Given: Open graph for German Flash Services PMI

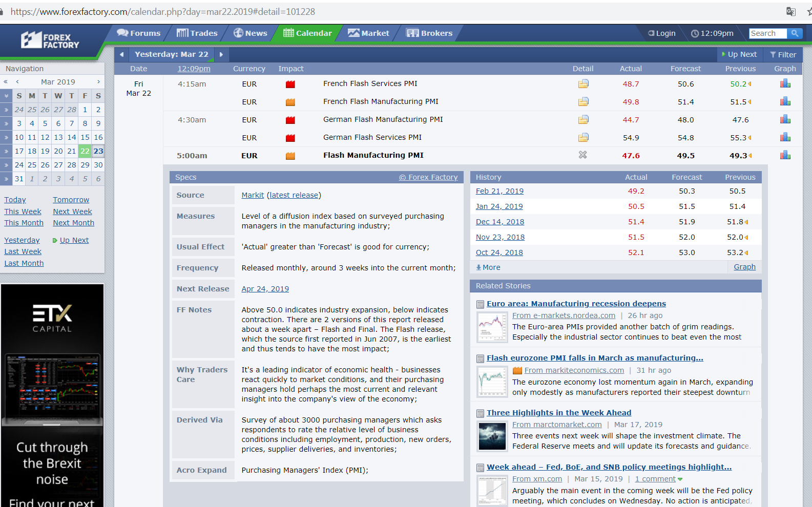Looking at the screenshot, I should pyautogui.click(x=785, y=137).
